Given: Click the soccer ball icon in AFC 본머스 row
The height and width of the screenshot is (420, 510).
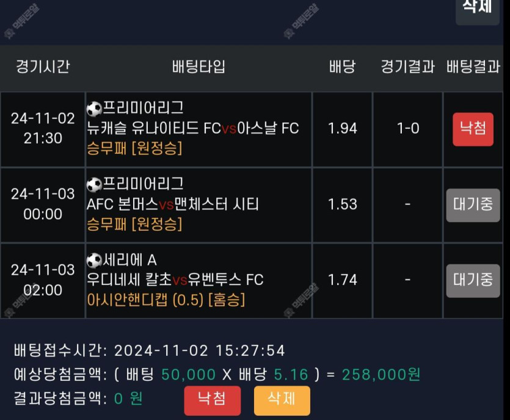Looking at the screenshot, I should (94, 185).
